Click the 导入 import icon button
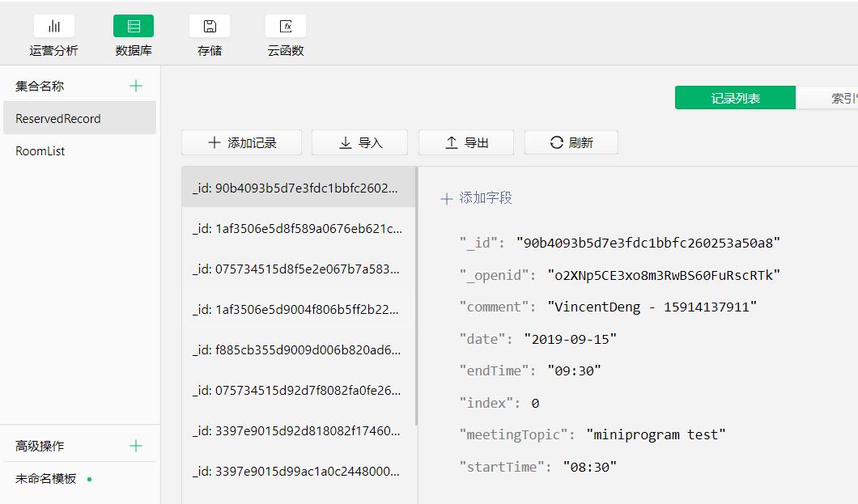Image resolution: width=858 pixels, height=504 pixels. [x=359, y=142]
